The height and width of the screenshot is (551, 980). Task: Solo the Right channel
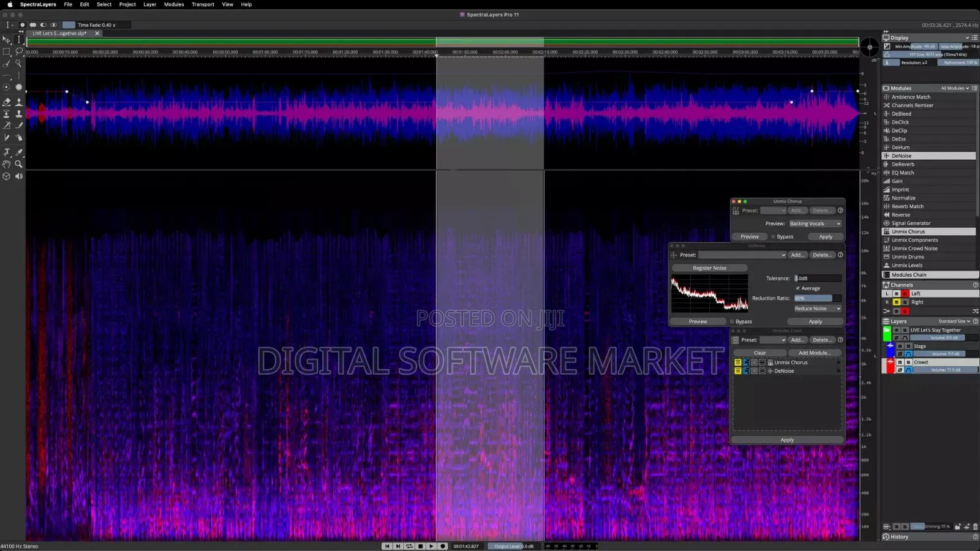[905, 302]
